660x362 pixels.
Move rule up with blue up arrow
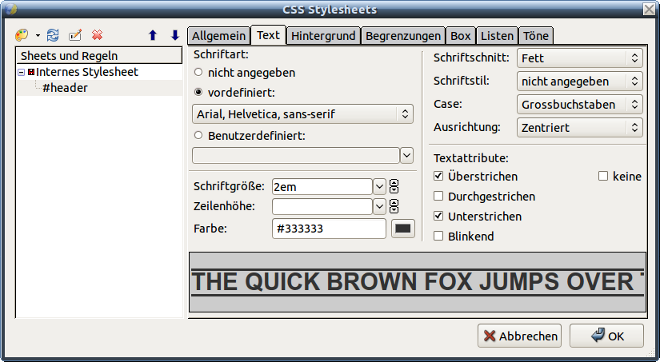153,35
